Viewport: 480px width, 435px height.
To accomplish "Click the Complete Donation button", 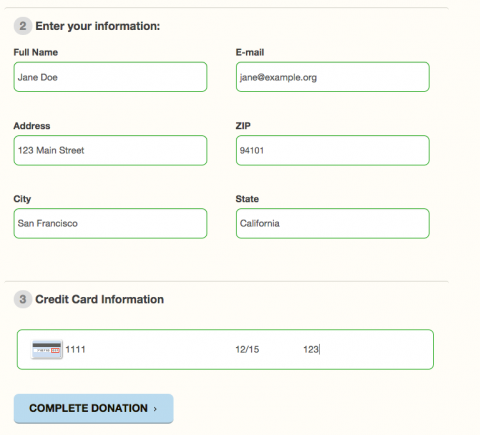I will [x=94, y=408].
